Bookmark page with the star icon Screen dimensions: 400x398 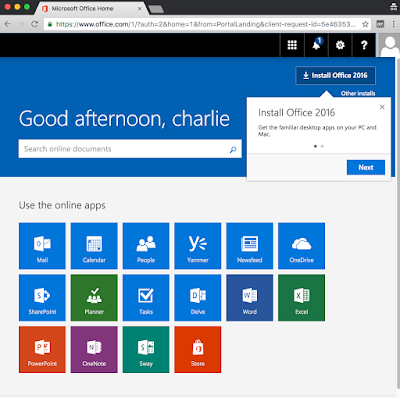click(365, 24)
